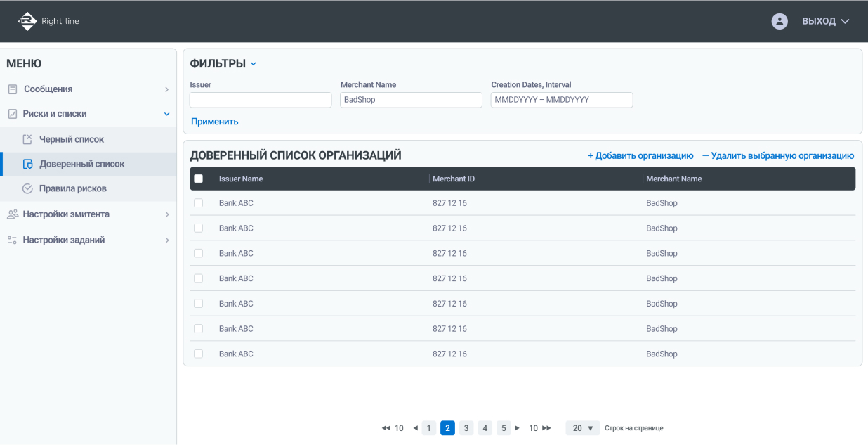The image size is (868, 445).
Task: Click the Правила рисков checkmark icon
Action: [28, 188]
